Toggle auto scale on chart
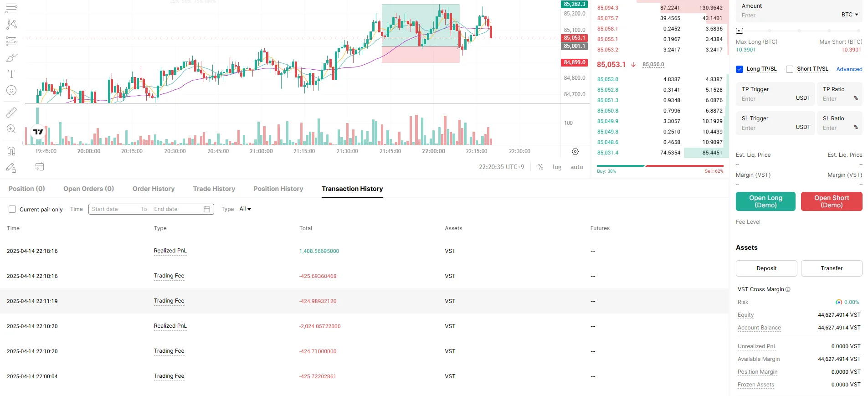This screenshot has width=868, height=396. click(x=577, y=167)
